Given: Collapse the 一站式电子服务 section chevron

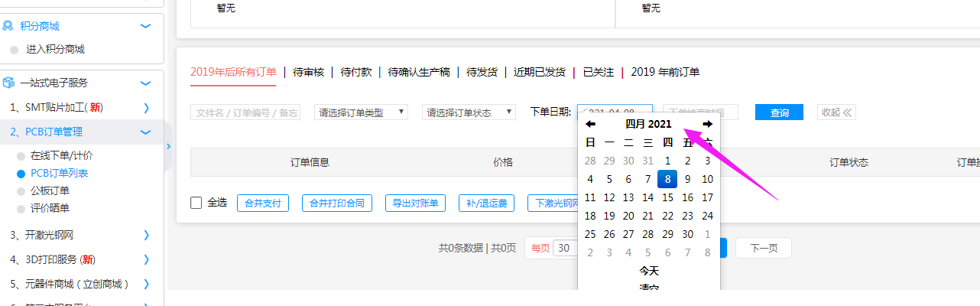Looking at the screenshot, I should coord(146,83).
